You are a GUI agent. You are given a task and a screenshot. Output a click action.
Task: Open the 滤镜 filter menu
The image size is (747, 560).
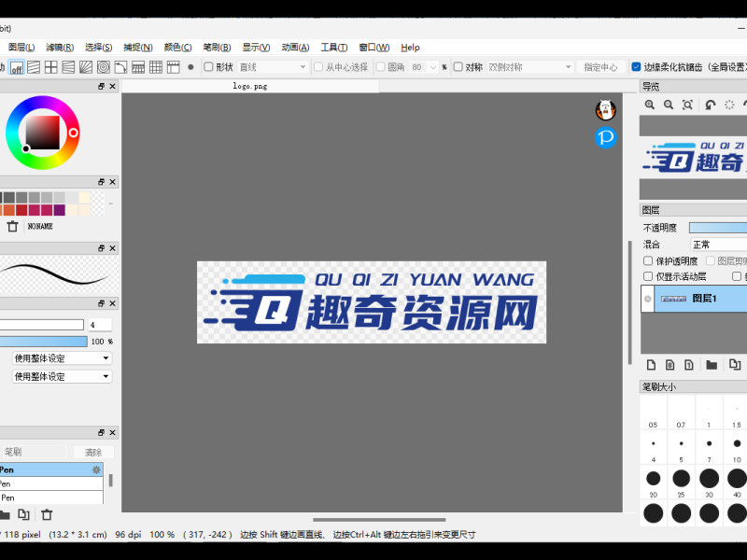coord(60,48)
